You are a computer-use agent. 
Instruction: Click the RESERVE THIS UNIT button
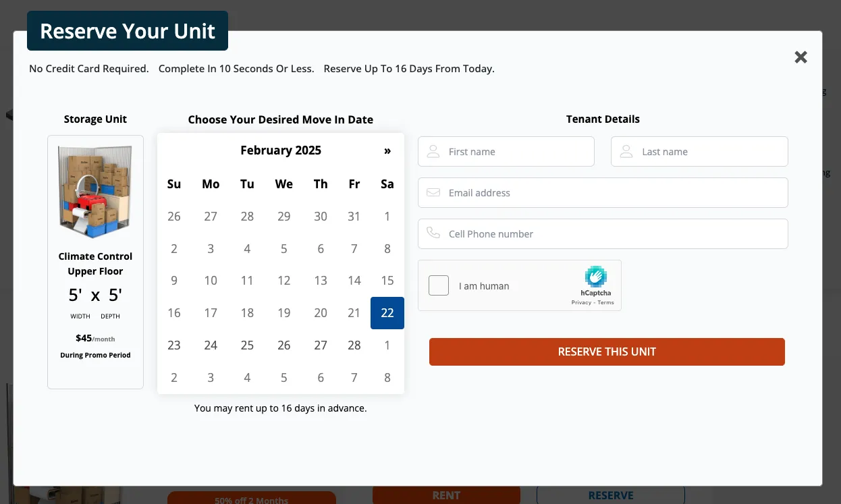tap(607, 352)
